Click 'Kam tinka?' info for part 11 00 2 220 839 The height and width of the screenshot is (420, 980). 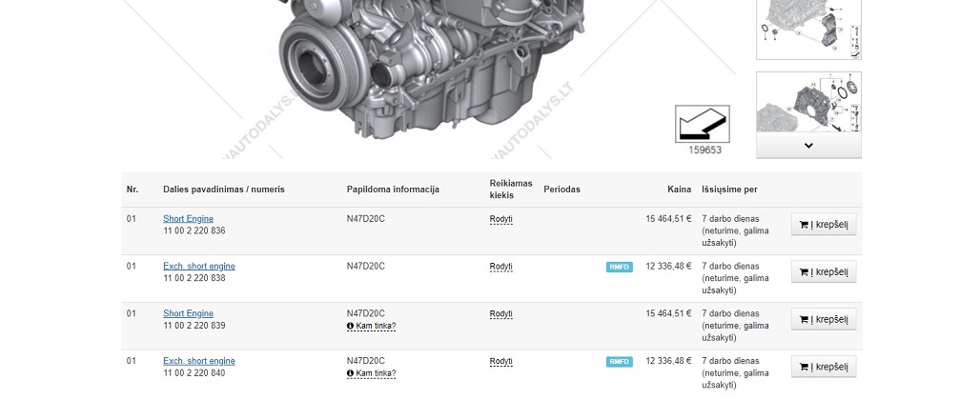point(375,327)
